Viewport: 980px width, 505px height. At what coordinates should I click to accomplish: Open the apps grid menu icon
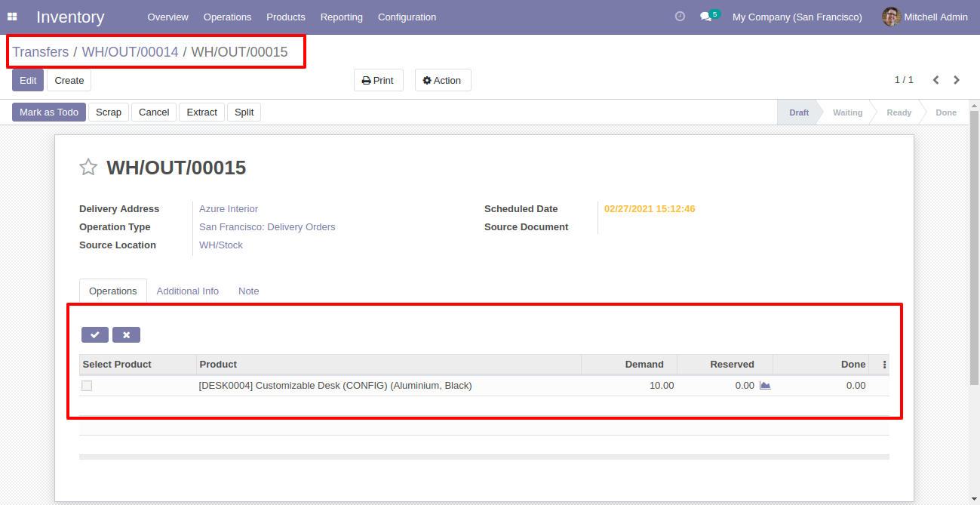pos(12,17)
